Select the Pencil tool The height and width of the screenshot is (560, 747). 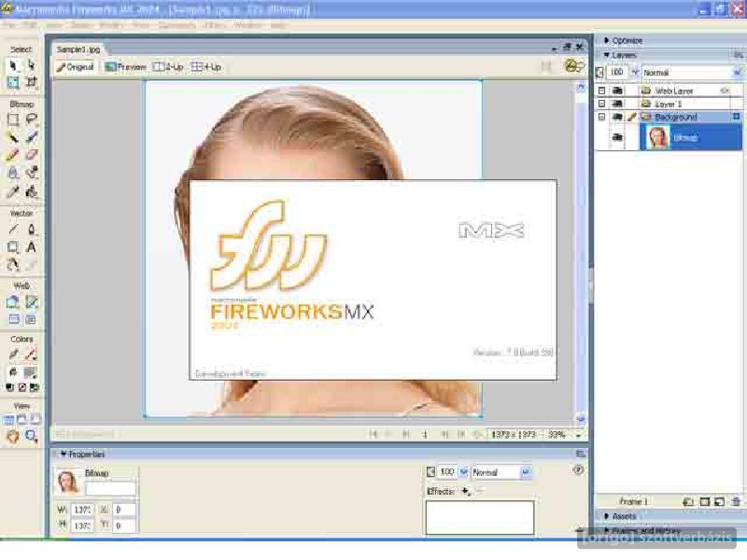(x=13, y=155)
